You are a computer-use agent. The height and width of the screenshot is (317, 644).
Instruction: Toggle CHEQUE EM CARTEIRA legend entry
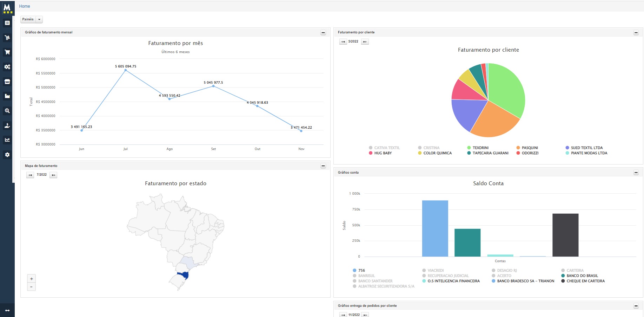click(x=585, y=281)
